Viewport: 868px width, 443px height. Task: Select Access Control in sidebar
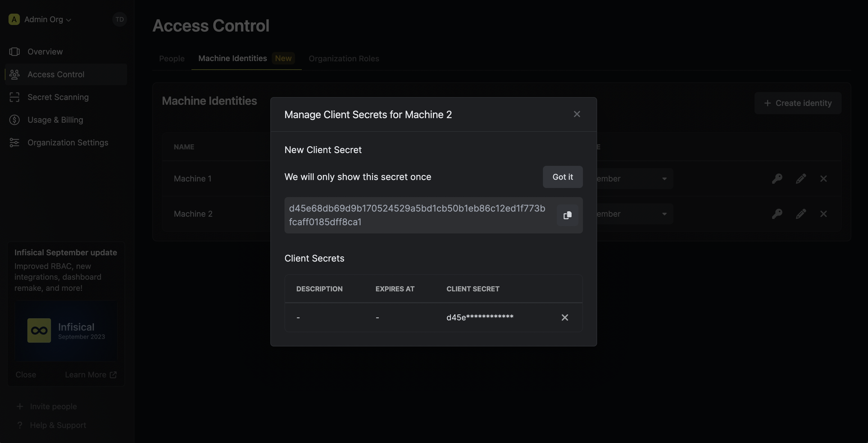(66, 74)
